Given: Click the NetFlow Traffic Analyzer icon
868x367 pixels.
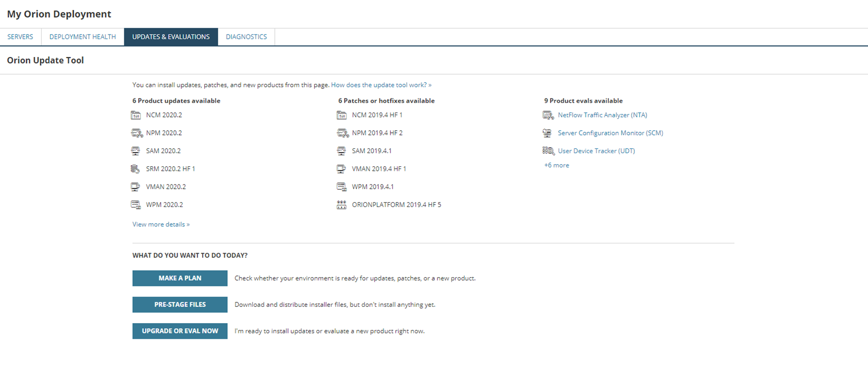Looking at the screenshot, I should [548, 115].
